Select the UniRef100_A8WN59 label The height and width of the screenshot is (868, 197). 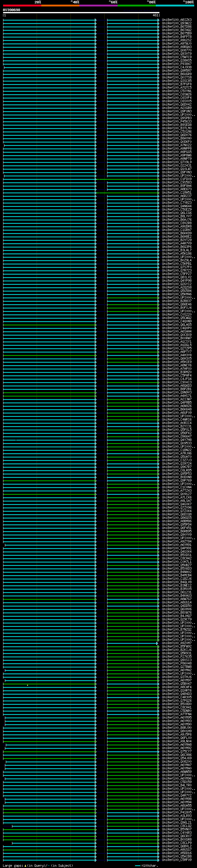pos(177,772)
